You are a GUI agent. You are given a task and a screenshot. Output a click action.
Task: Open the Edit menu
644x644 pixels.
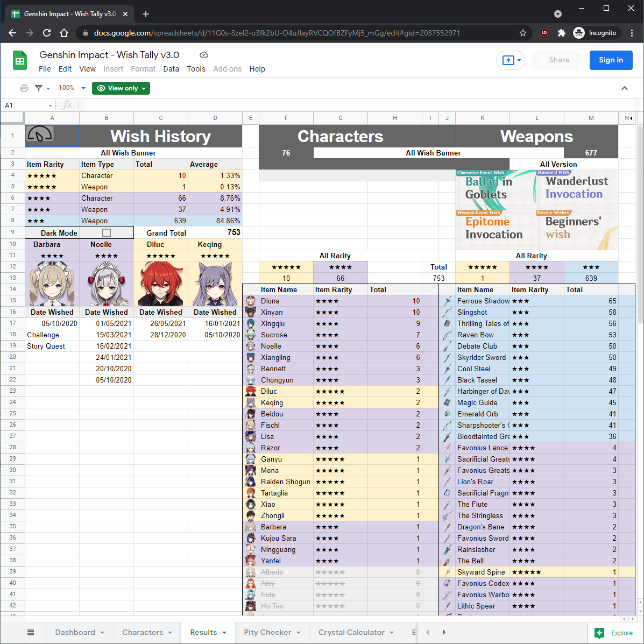(65, 69)
